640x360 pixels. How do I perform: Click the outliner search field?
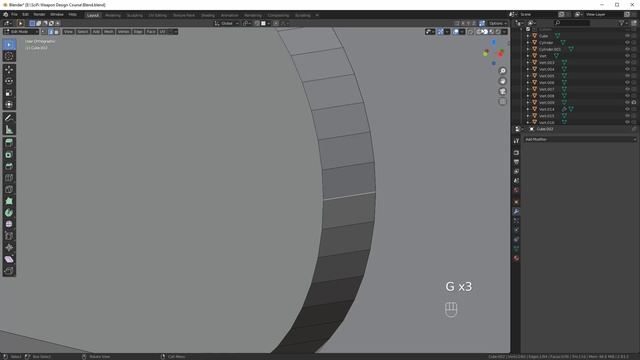point(572,23)
